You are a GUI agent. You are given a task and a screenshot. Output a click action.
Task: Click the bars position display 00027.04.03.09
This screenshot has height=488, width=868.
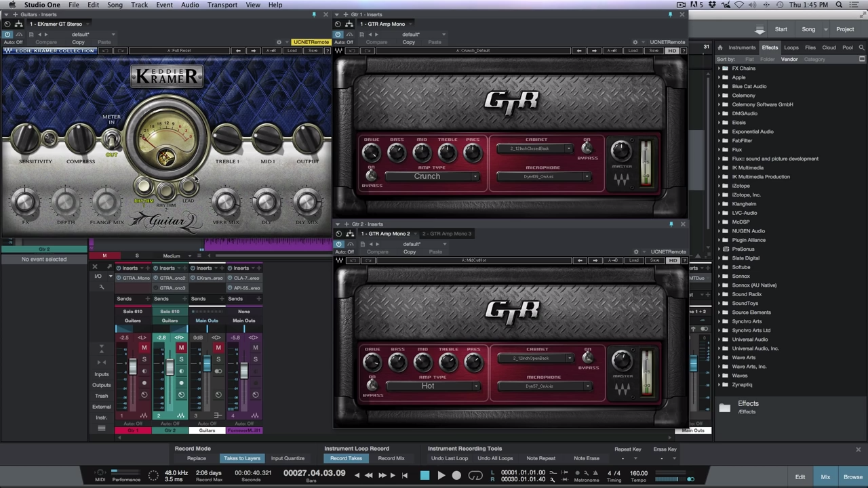coord(315,473)
